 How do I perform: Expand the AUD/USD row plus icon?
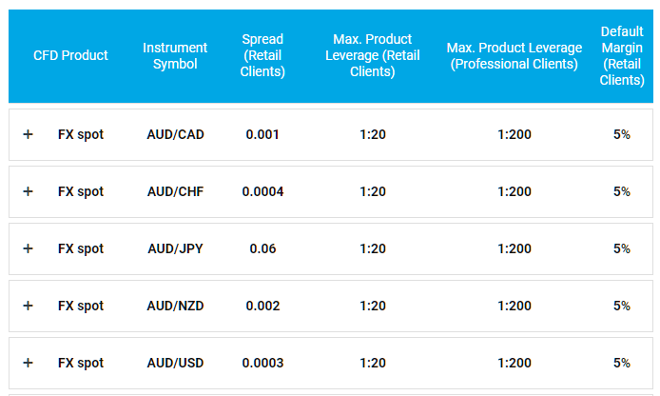[x=28, y=363]
